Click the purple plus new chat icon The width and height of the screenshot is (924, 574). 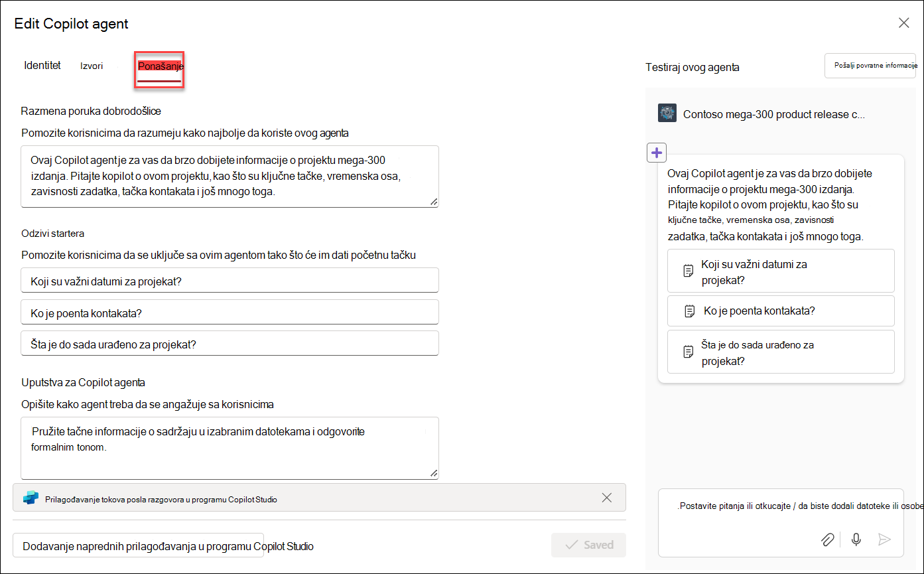tap(657, 153)
